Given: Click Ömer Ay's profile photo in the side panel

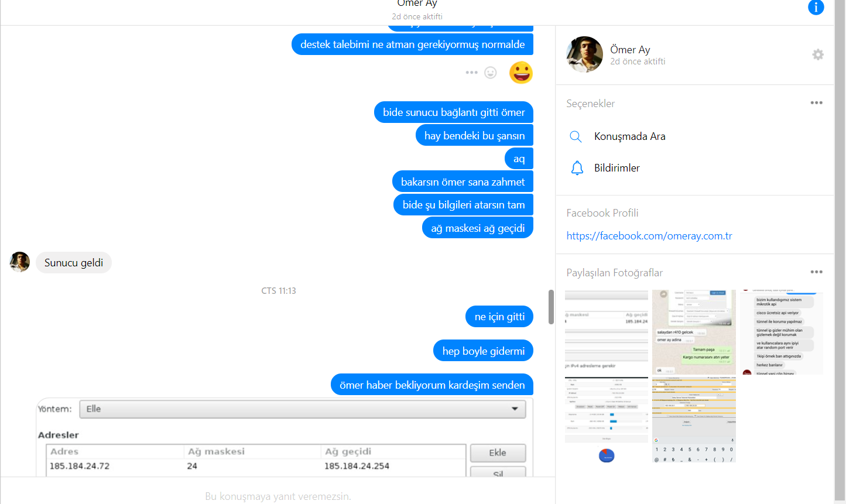Looking at the screenshot, I should pos(584,54).
